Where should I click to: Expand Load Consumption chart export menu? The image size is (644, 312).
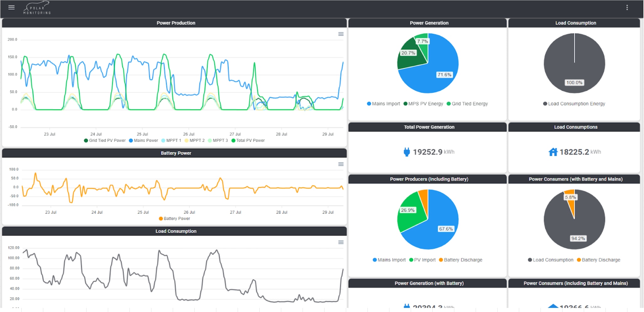click(x=340, y=242)
